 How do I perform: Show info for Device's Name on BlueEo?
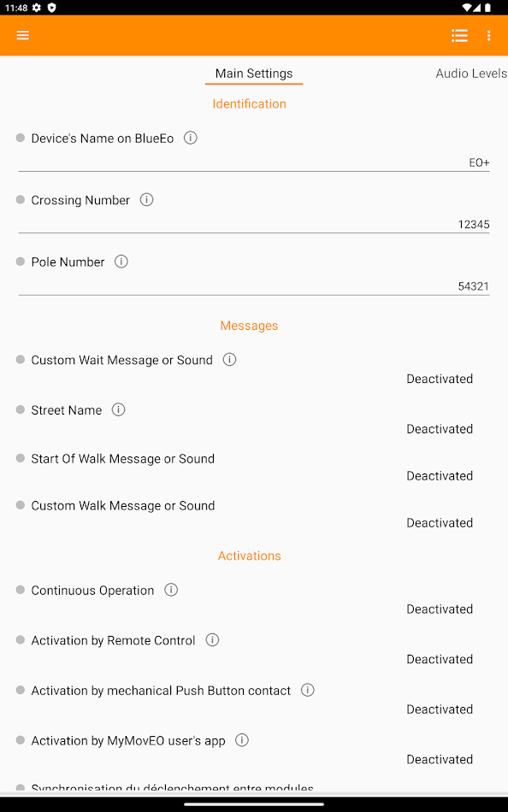pyautogui.click(x=190, y=138)
